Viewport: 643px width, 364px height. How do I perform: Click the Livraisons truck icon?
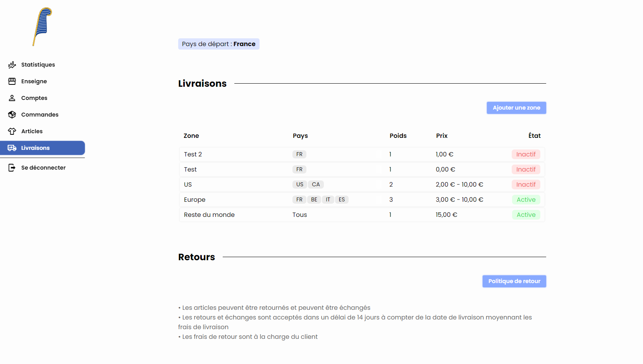pyautogui.click(x=12, y=148)
